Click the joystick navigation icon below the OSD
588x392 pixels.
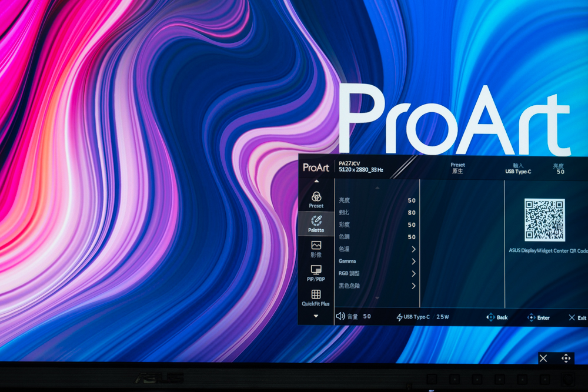tap(566, 359)
